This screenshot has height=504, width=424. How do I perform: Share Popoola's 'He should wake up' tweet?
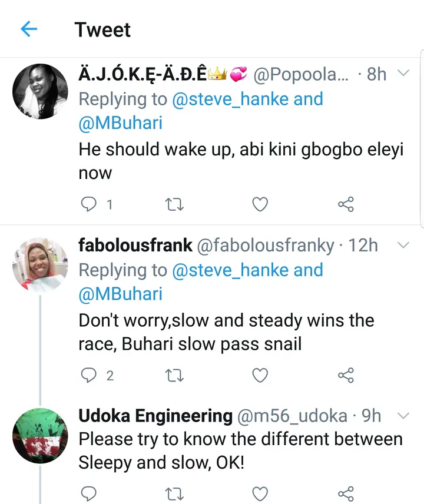click(346, 204)
